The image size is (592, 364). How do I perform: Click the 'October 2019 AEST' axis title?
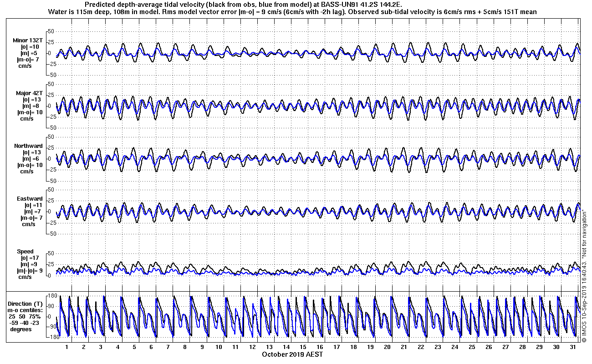click(x=292, y=354)
